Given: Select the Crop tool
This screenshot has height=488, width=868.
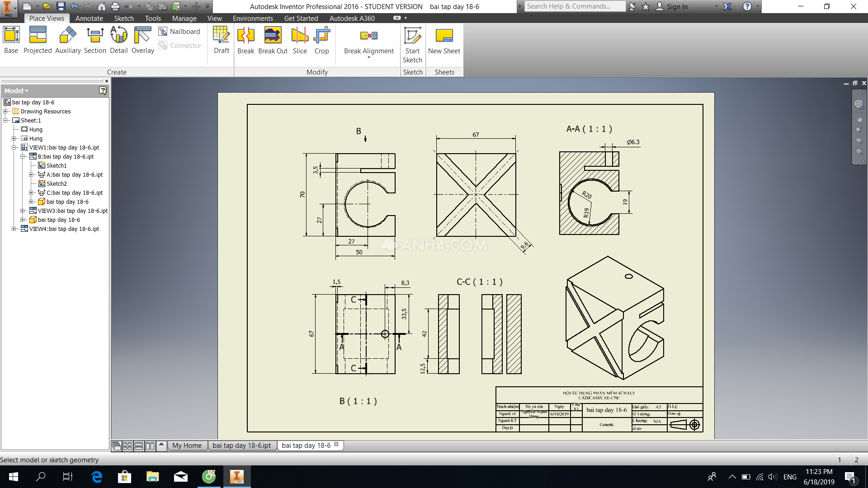Looking at the screenshot, I should [x=322, y=40].
